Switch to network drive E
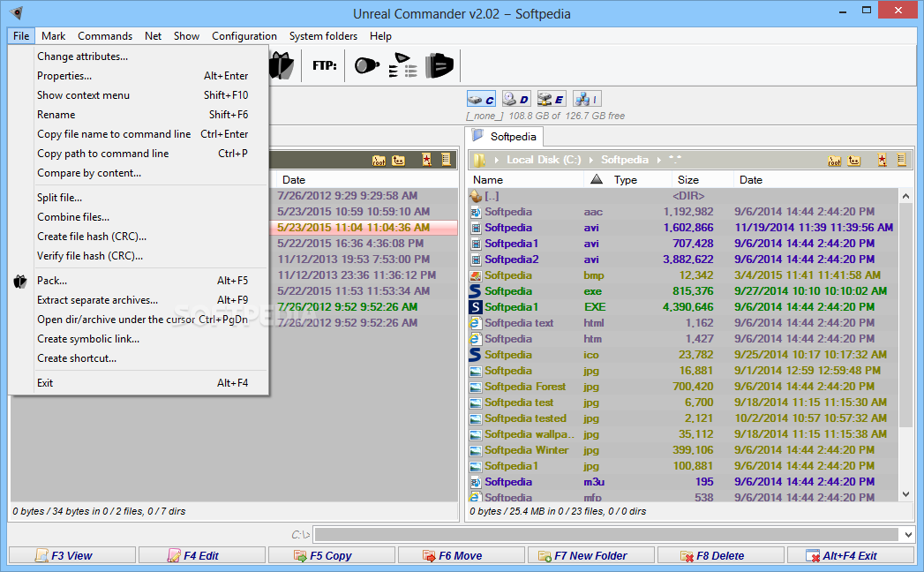The image size is (924, 572). coord(551,99)
